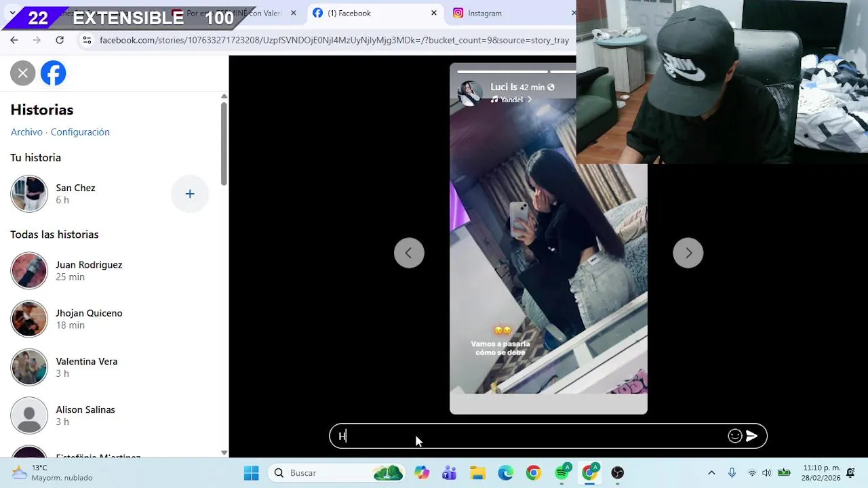Send the story reply
Screen dimensions: 868x488
point(751,436)
